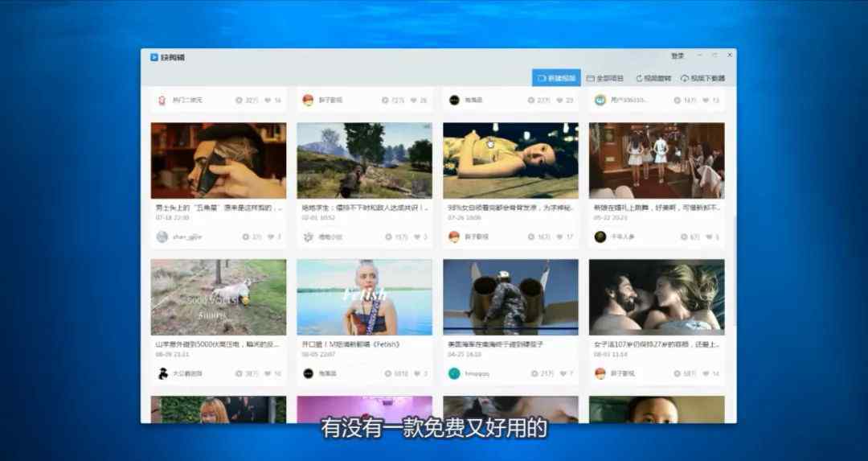This screenshot has width=868, height=461.
Task: Click view count icon under the goat video
Action: pos(240,373)
